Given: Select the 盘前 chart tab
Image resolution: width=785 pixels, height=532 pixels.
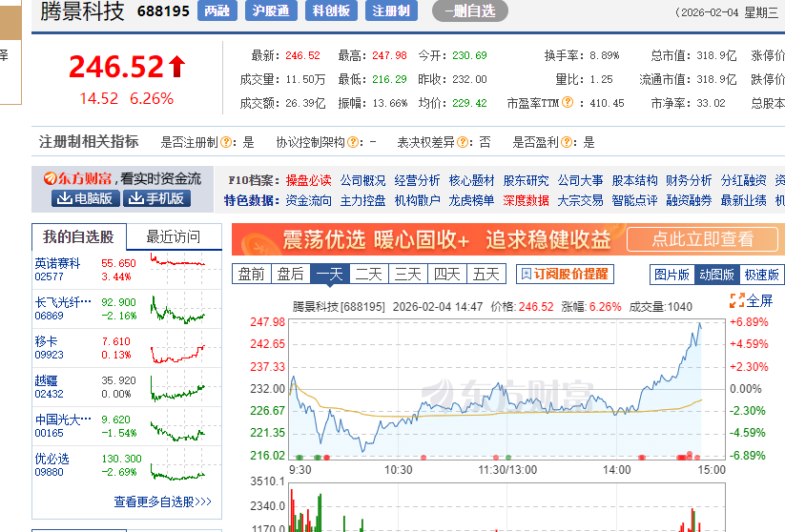Looking at the screenshot, I should 251,274.
